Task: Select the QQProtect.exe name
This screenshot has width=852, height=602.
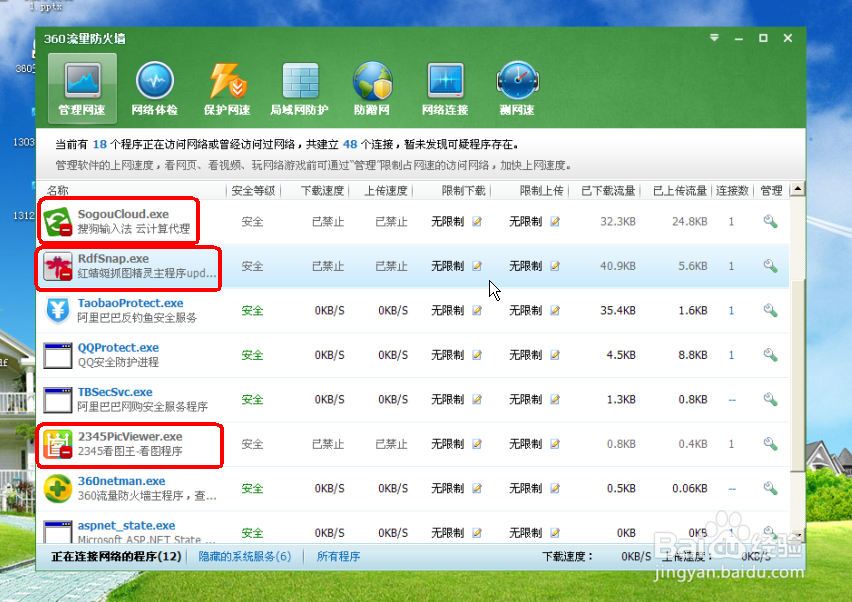Action: coord(118,348)
